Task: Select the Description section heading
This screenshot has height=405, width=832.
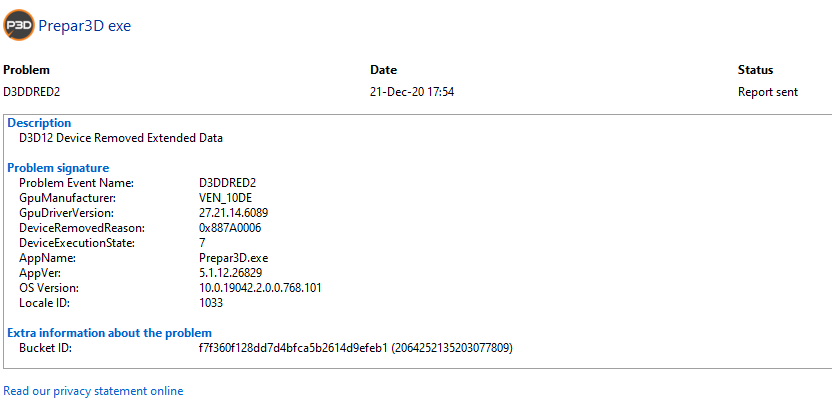Action: click(x=39, y=123)
